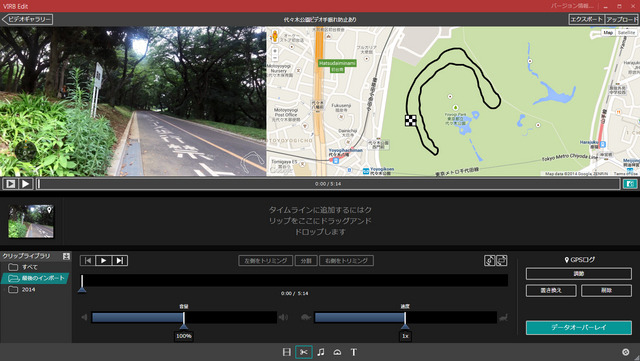
Task: Click the GPSログ pin heading
Action: (x=579, y=260)
